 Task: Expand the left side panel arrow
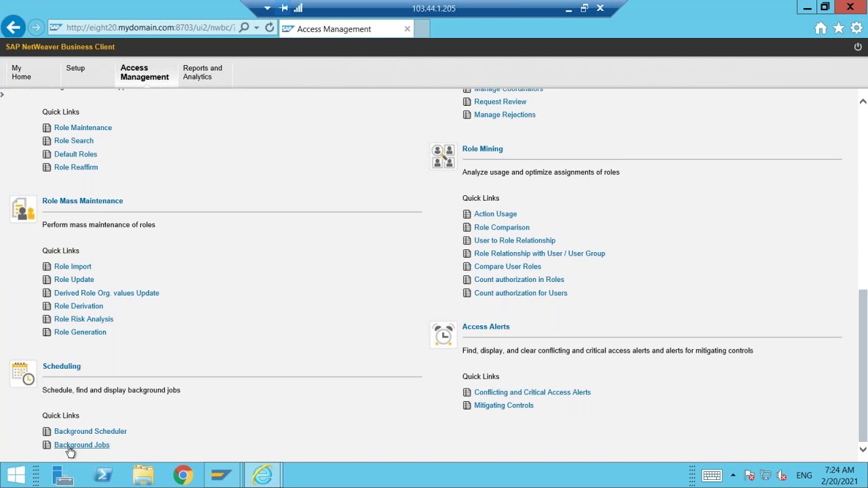point(3,94)
